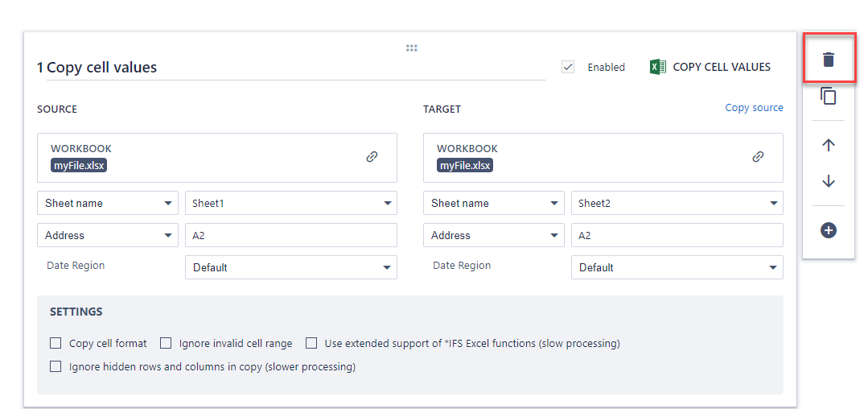Toggle the Enabled checkbox
This screenshot has width=868, height=409.
[568, 67]
